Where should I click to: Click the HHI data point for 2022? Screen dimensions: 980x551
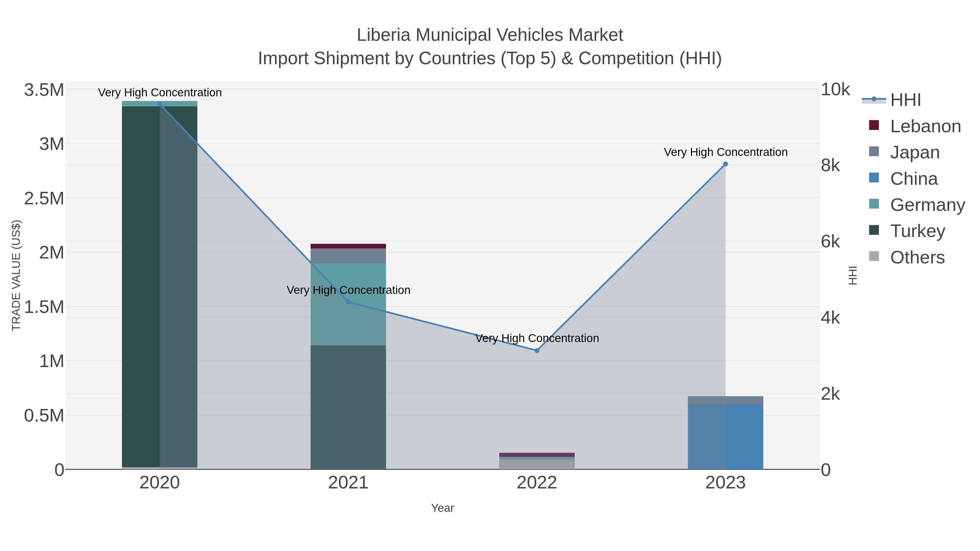pyautogui.click(x=537, y=350)
